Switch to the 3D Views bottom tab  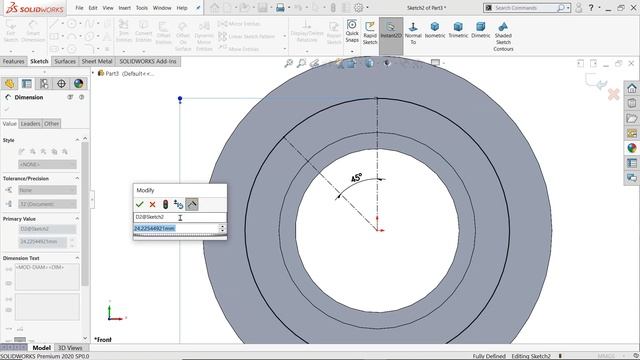coord(70,348)
